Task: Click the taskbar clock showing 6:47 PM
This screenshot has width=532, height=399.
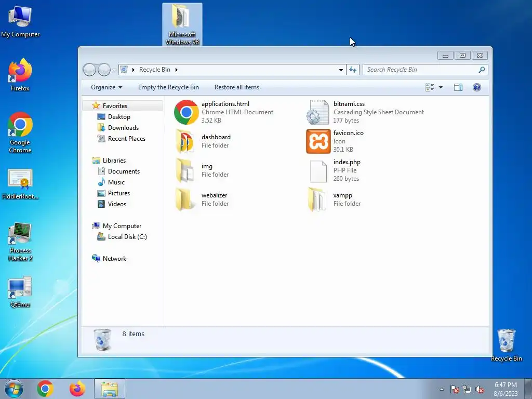Action: pyautogui.click(x=506, y=389)
